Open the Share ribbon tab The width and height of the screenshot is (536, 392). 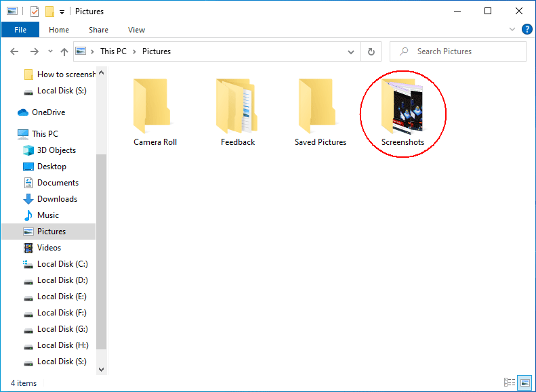pos(98,30)
